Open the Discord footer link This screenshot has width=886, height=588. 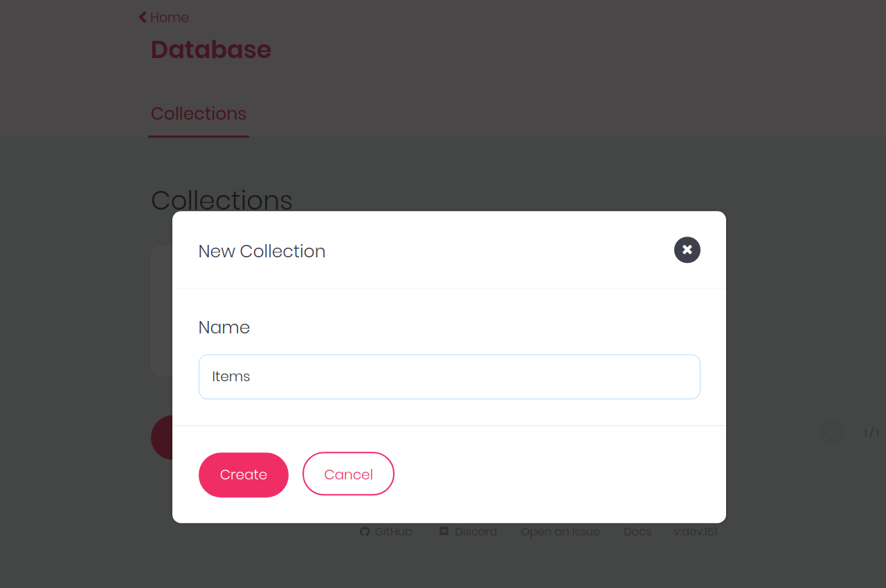[x=476, y=531]
